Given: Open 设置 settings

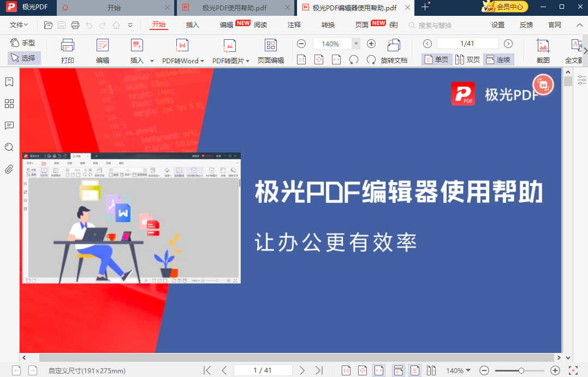Looking at the screenshot, I should [498, 25].
